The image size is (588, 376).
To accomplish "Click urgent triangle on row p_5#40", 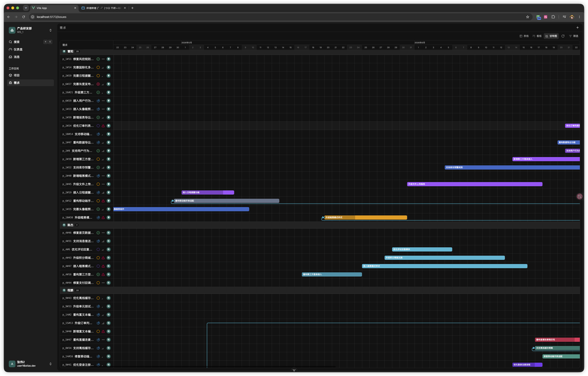I will pos(103,332).
